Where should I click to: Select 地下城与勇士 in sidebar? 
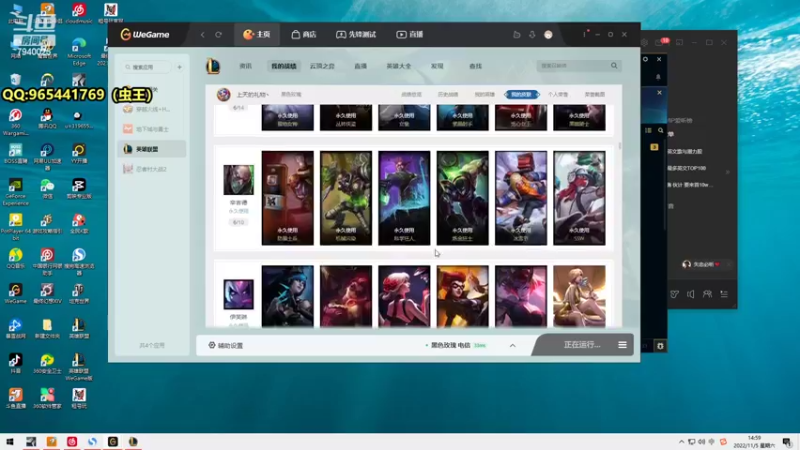[152, 129]
